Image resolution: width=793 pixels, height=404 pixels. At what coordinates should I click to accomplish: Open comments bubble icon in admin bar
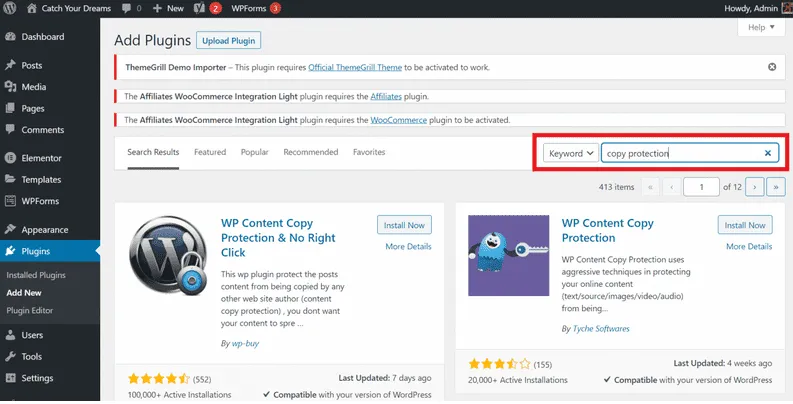[x=126, y=9]
